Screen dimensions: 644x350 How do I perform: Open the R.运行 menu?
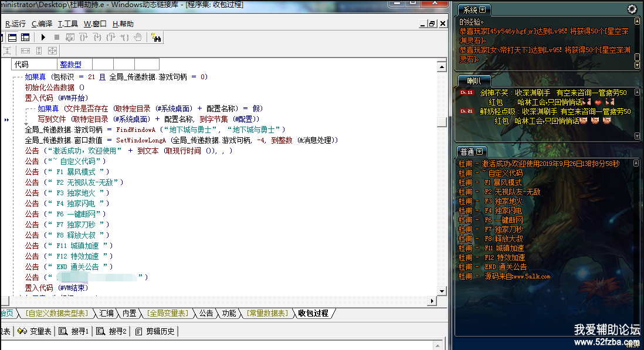tap(15, 24)
